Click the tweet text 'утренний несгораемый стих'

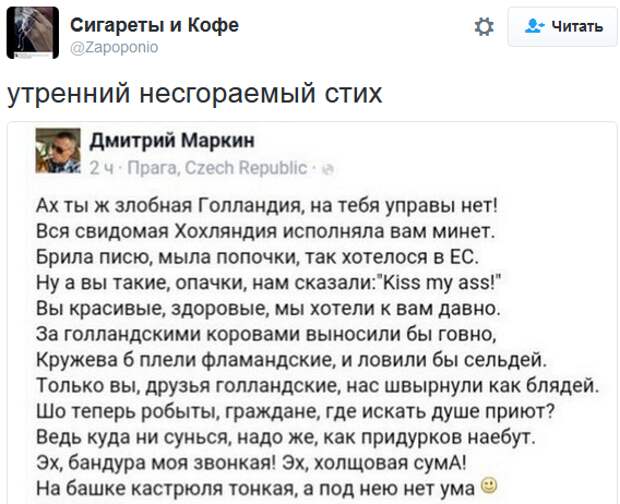tap(195, 93)
